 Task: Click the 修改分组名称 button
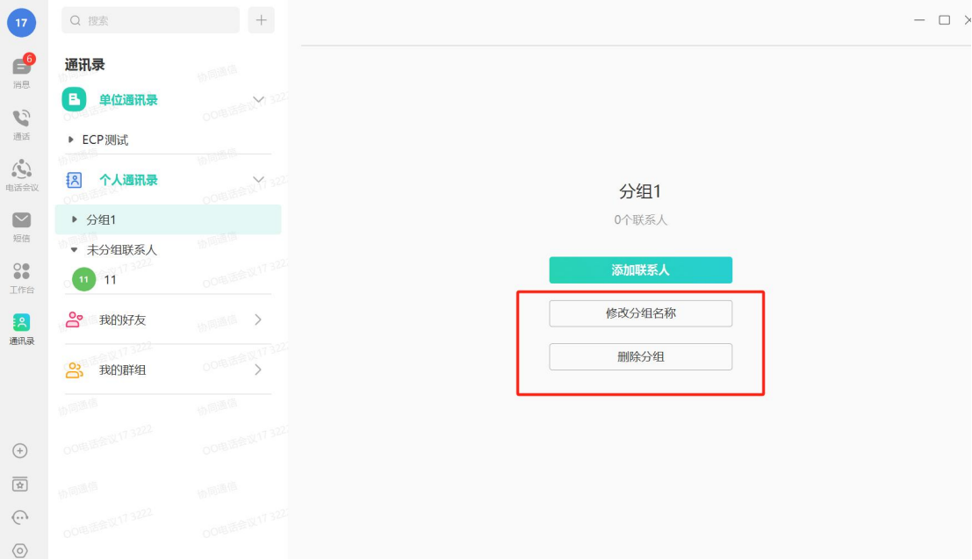(640, 313)
